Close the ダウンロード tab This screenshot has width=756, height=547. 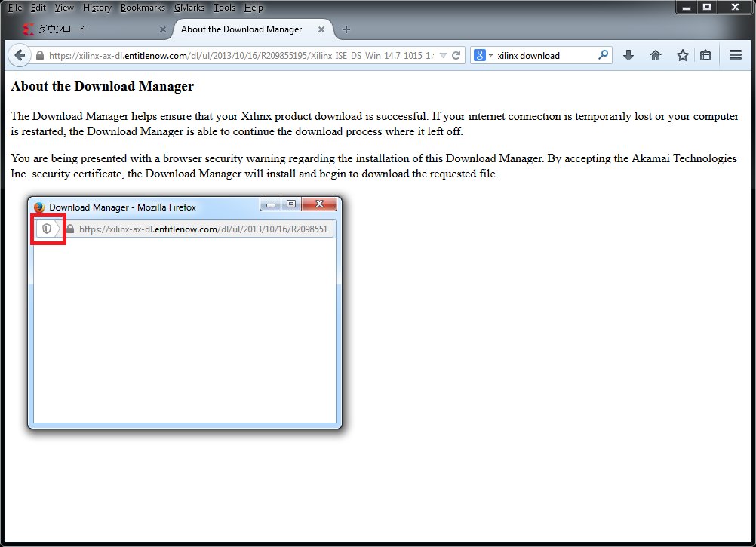click(163, 29)
